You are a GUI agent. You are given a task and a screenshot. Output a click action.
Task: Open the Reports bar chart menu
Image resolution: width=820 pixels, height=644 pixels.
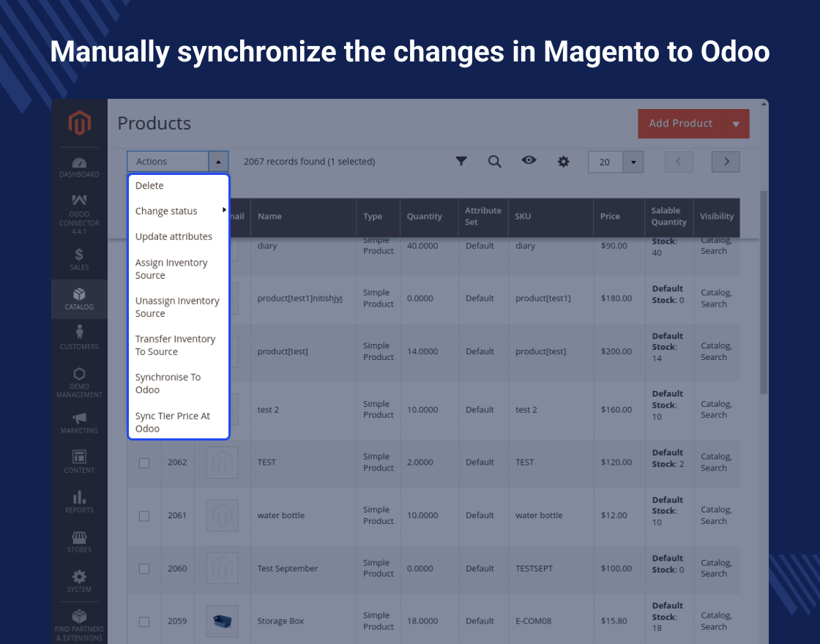79,502
